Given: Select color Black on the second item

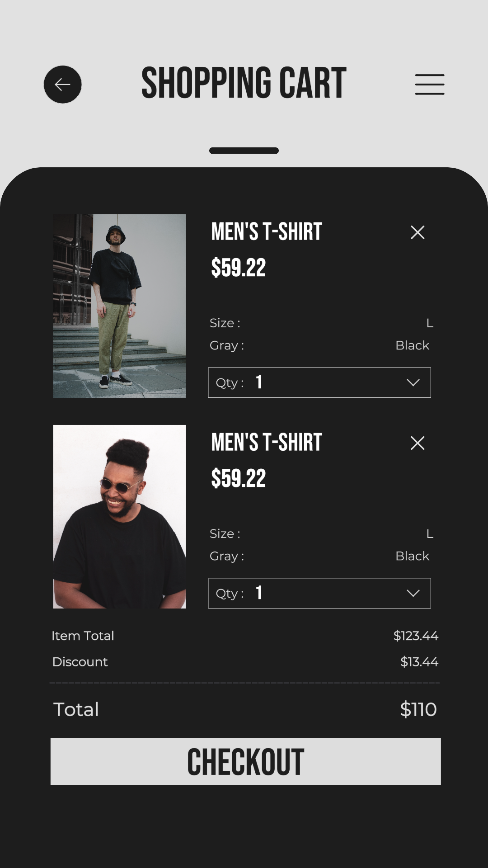Looking at the screenshot, I should pyautogui.click(x=412, y=556).
